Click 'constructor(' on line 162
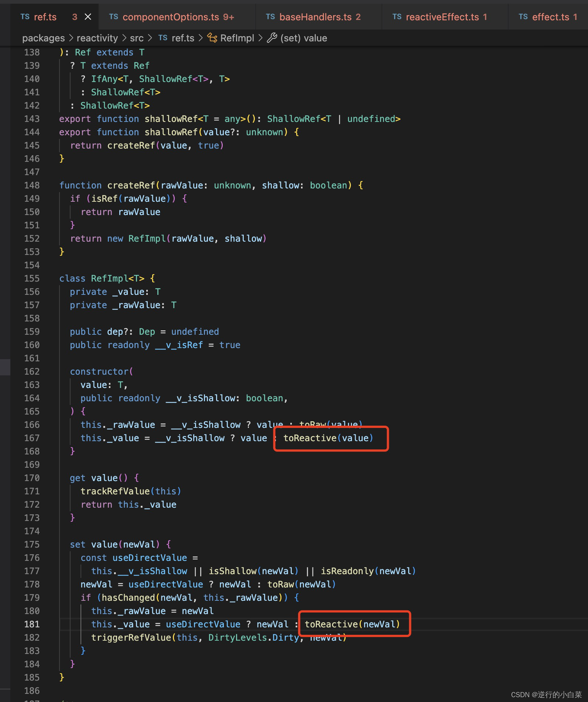This screenshot has height=702, width=588. pos(102,371)
